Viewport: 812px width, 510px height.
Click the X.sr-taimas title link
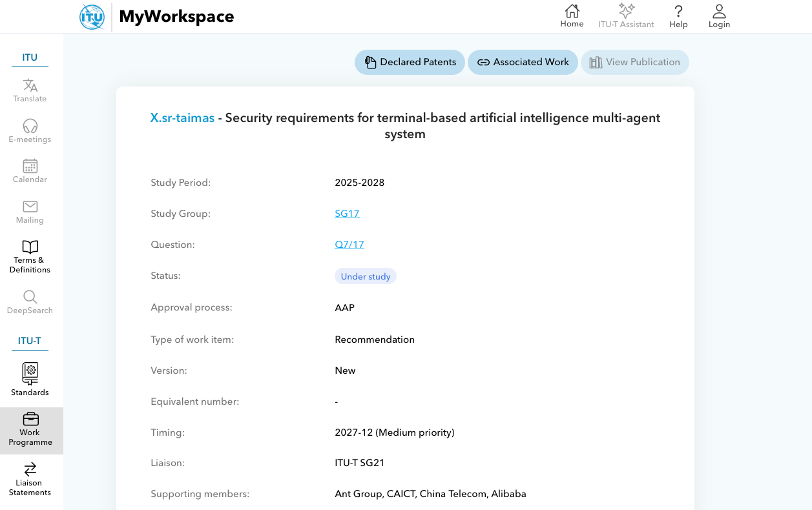coord(182,118)
